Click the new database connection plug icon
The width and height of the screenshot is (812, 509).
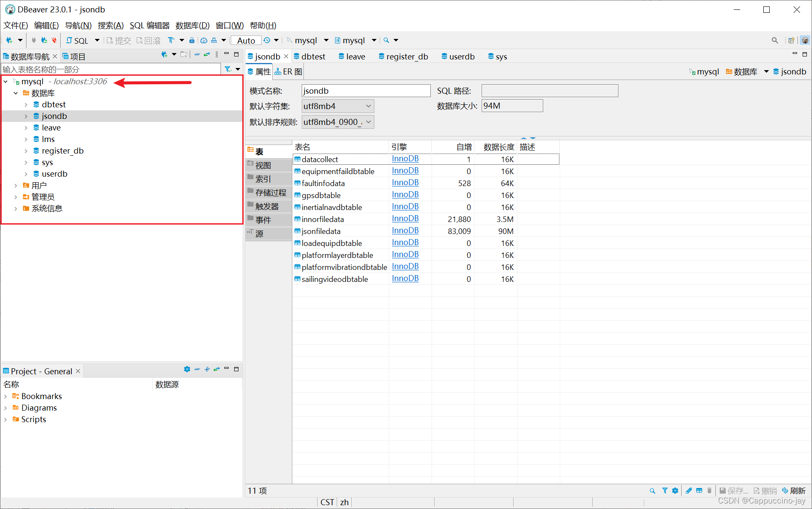[9, 40]
